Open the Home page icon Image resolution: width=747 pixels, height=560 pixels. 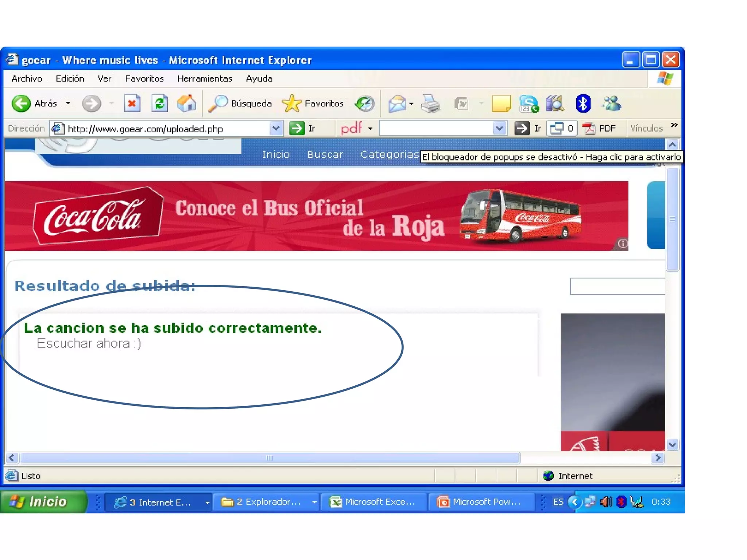coord(187,104)
